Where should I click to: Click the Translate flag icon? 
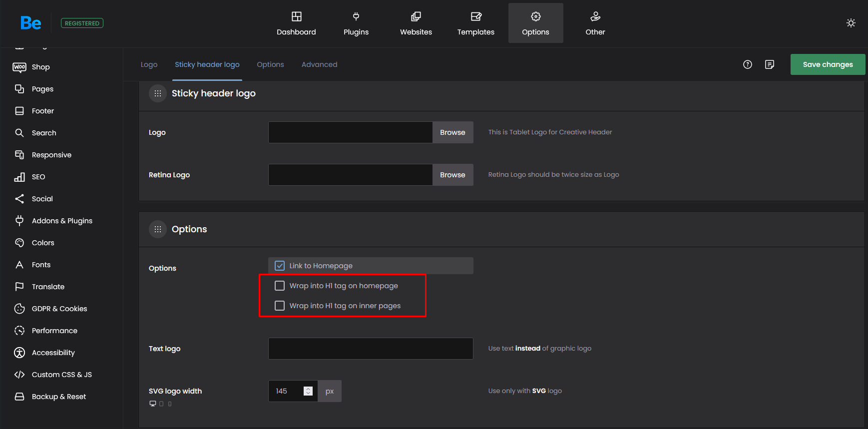point(19,287)
